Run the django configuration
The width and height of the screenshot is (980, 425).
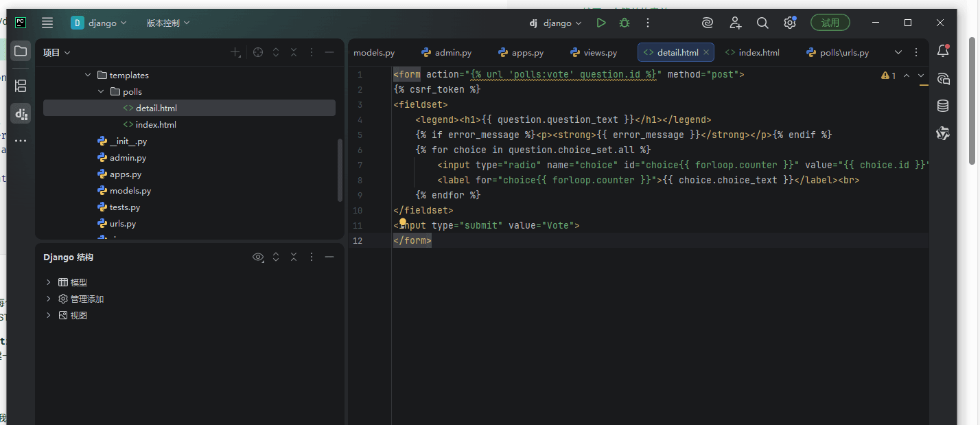[x=601, y=23]
